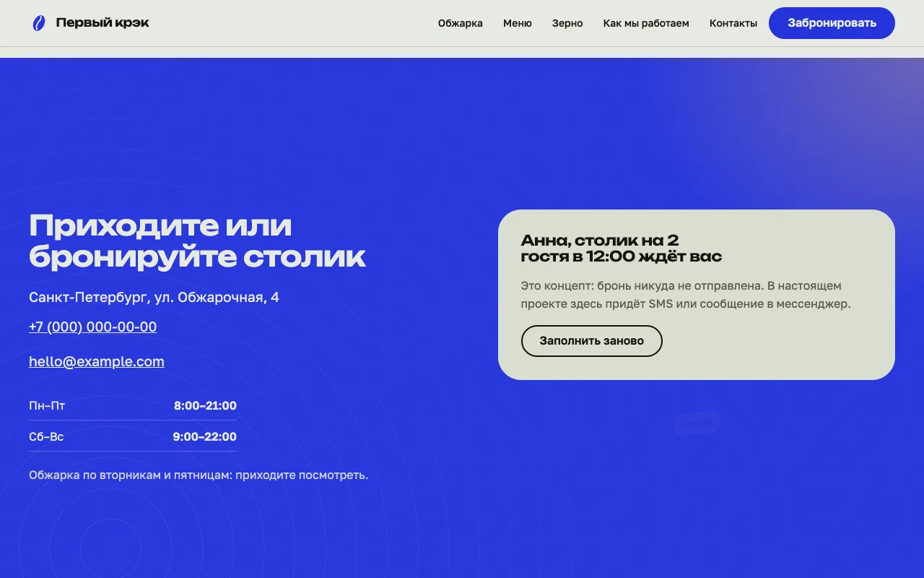Open the Первый крэк home link

click(x=90, y=23)
